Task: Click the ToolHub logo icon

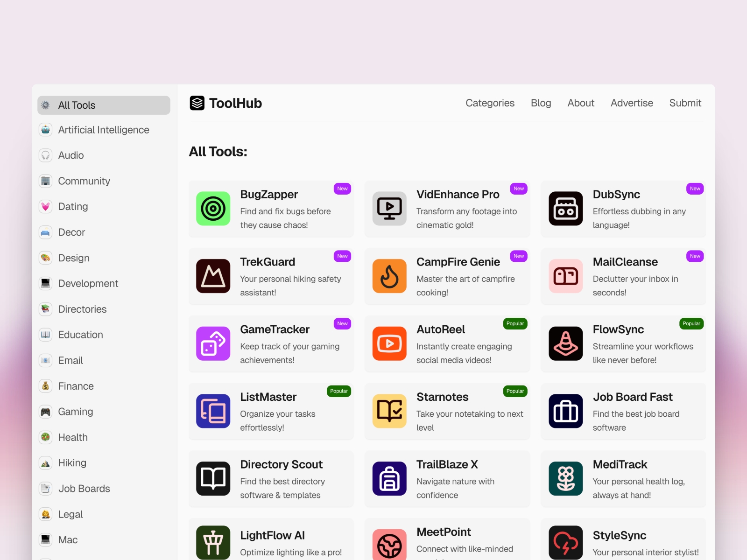Action: (197, 103)
